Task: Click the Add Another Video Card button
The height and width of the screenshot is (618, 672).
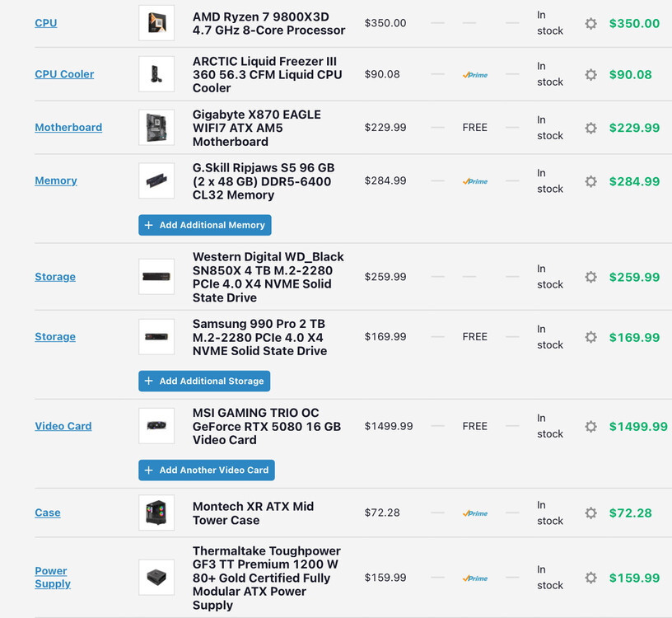Action: (206, 471)
